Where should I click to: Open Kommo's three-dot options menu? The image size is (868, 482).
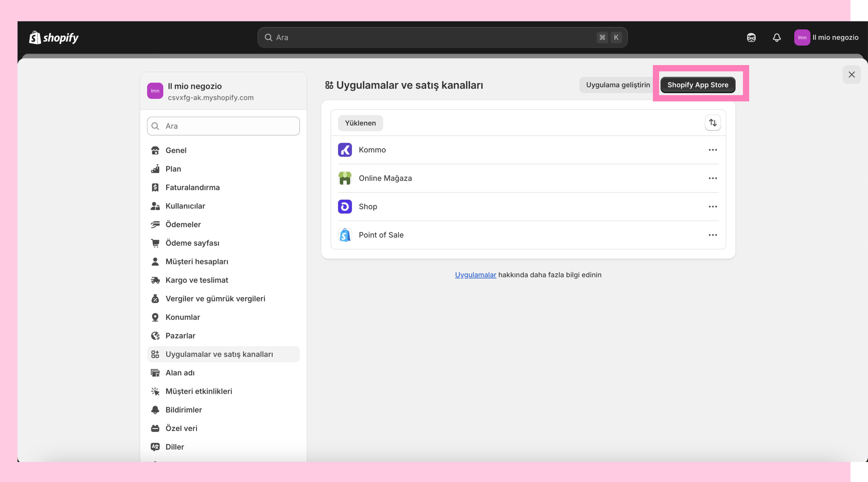coord(713,150)
